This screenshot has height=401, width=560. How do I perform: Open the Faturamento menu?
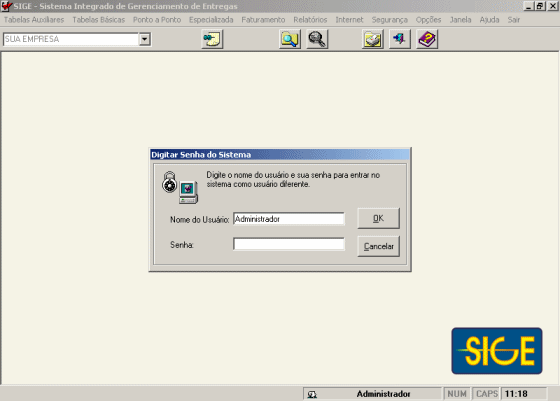[x=263, y=20]
